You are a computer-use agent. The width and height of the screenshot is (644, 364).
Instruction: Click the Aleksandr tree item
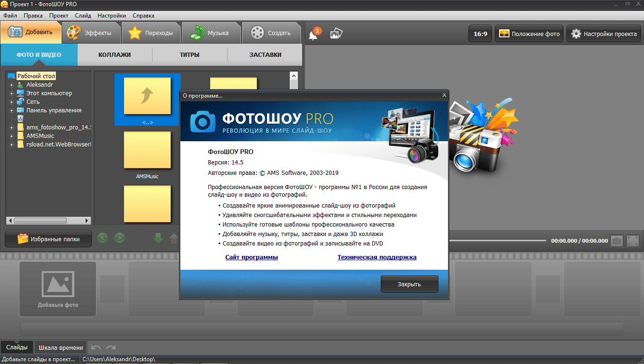tap(39, 85)
